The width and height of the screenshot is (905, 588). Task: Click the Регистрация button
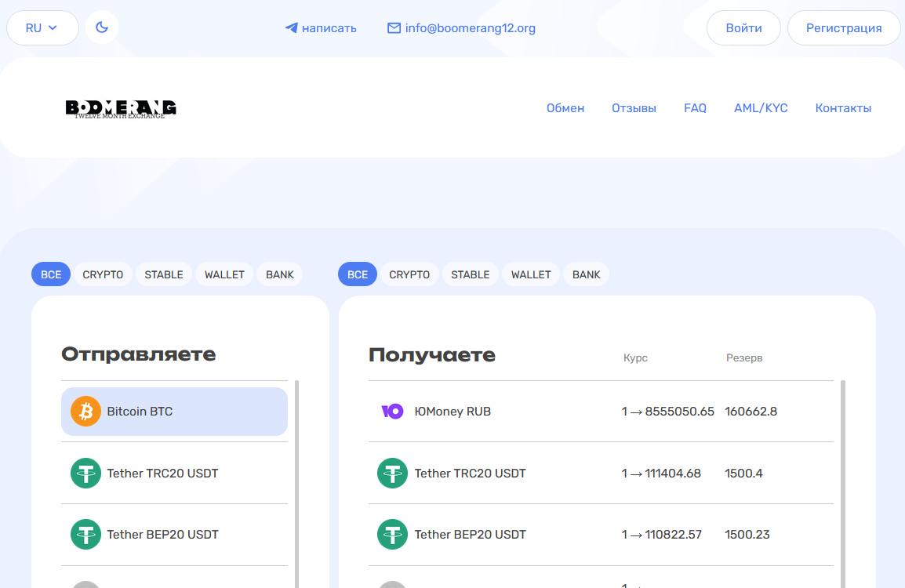[x=844, y=28]
